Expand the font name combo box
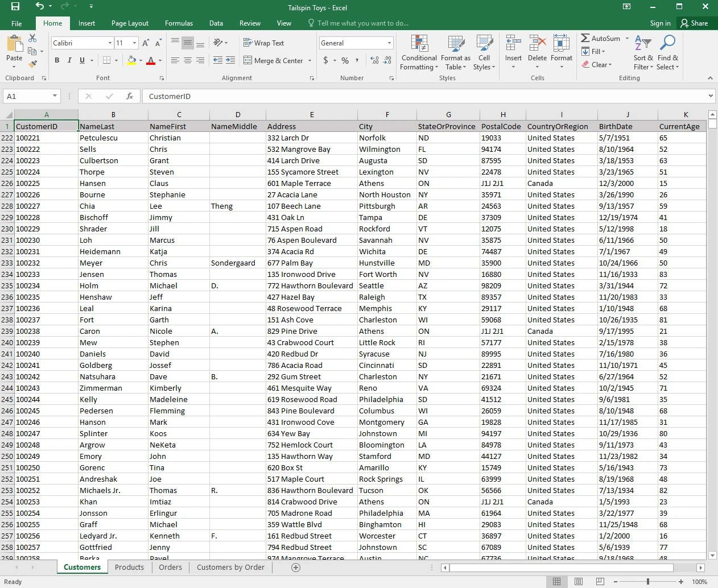 pyautogui.click(x=110, y=43)
